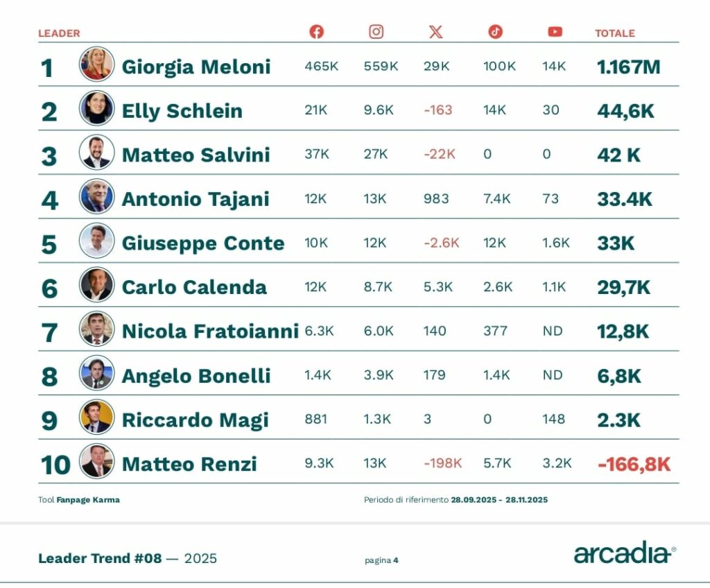Select the avatar beside the Giorgia Meloni label
The image size is (710, 588).
coord(96,64)
